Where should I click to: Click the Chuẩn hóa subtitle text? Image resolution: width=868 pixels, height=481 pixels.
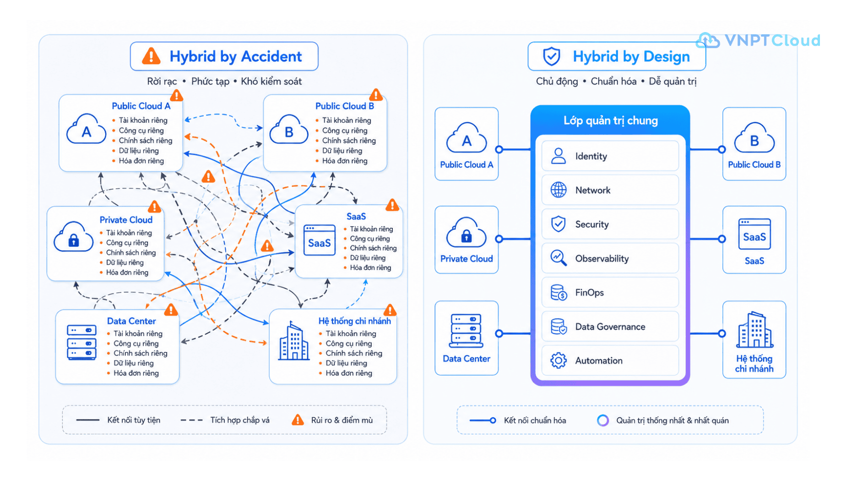pyautogui.click(x=613, y=82)
